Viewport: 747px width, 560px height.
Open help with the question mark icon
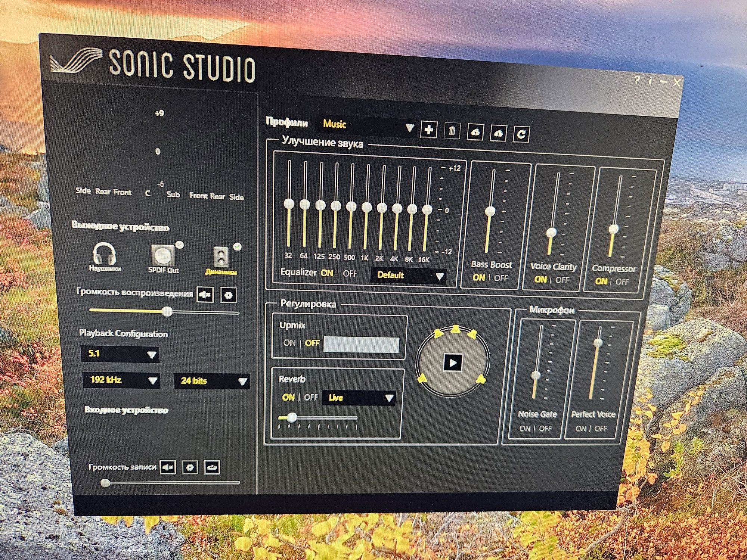tap(637, 79)
